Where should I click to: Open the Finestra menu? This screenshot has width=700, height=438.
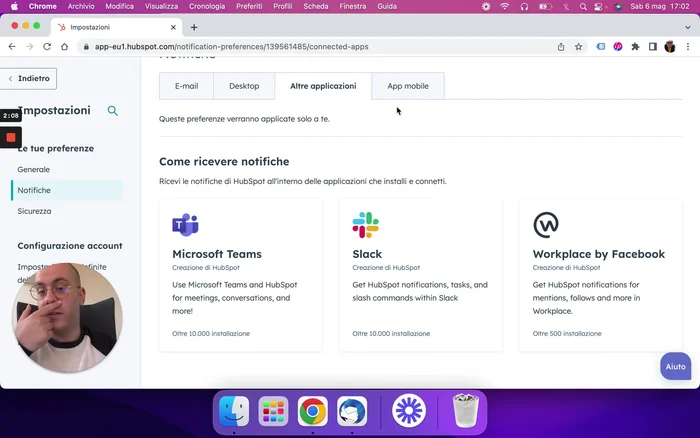pyautogui.click(x=352, y=7)
